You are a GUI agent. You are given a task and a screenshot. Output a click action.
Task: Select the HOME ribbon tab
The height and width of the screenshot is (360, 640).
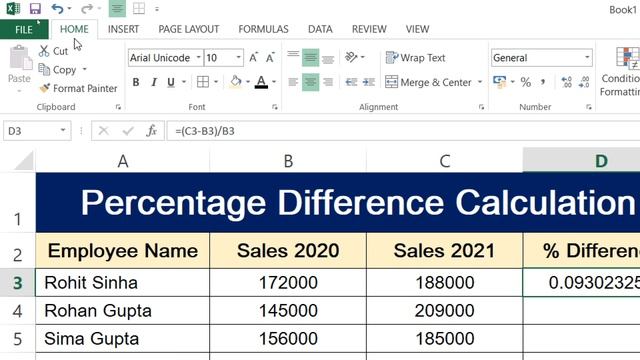[74, 29]
